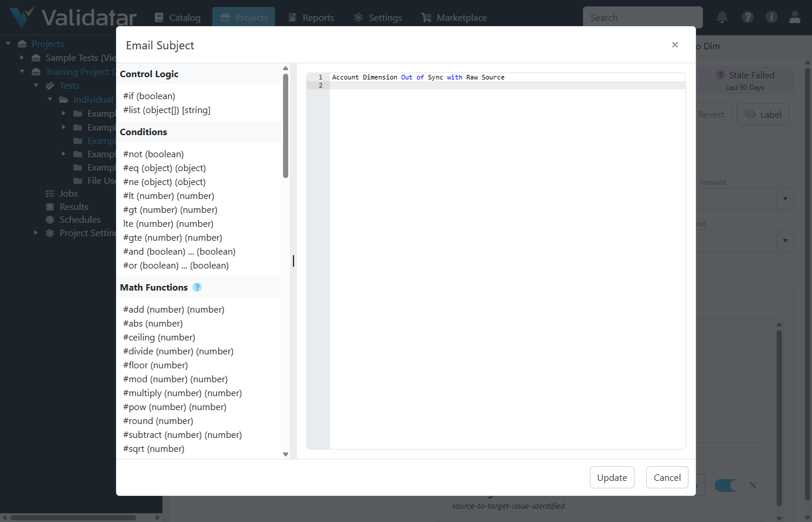Disable the blue toggle near the bottom right
Image resolution: width=812 pixels, height=522 pixels.
click(x=726, y=485)
